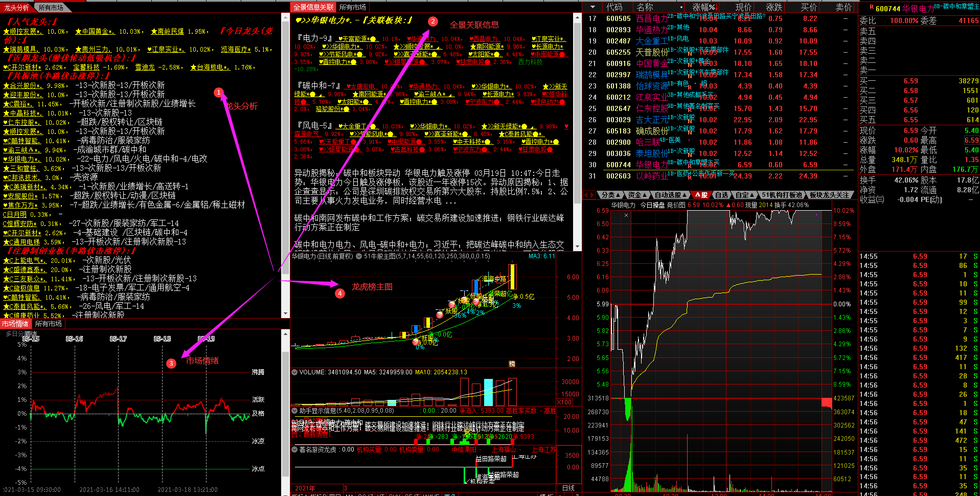The width and height of the screenshot is (980, 496).
Task: Open ★顺控发展 link under 人气龙头
Action: [x=23, y=31]
